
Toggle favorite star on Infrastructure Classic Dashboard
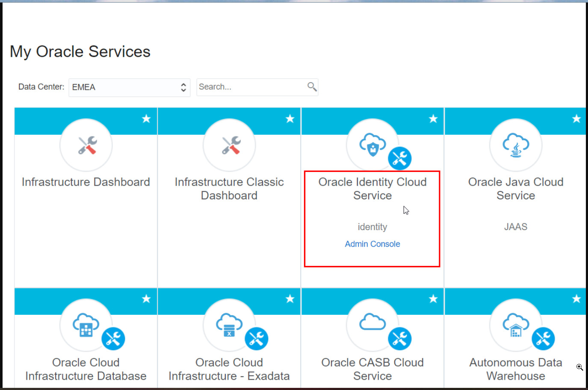click(x=290, y=118)
